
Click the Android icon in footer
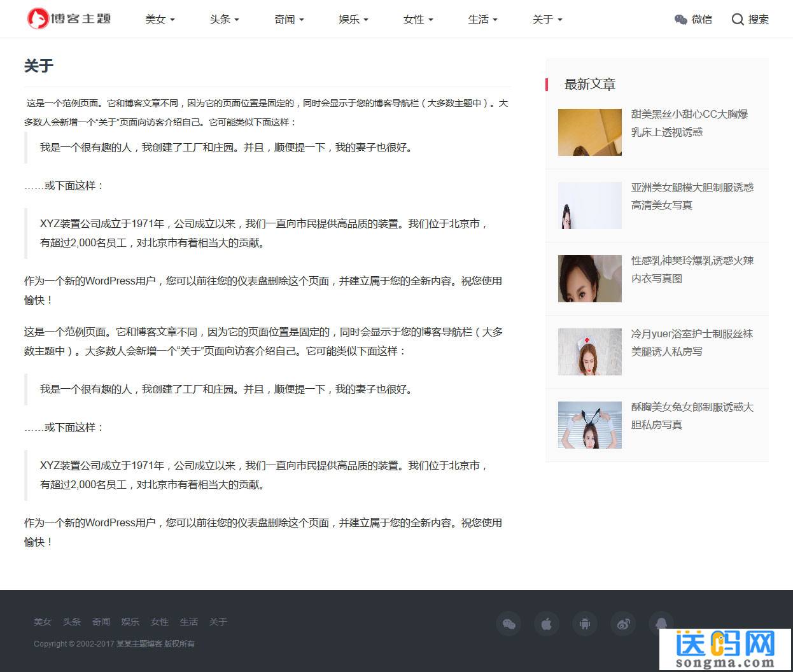[585, 624]
